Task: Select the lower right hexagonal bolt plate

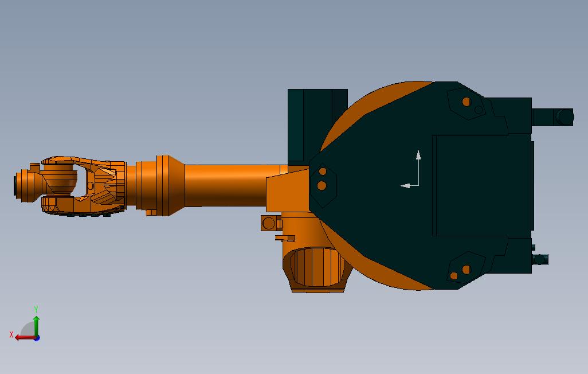Action: pos(465,267)
